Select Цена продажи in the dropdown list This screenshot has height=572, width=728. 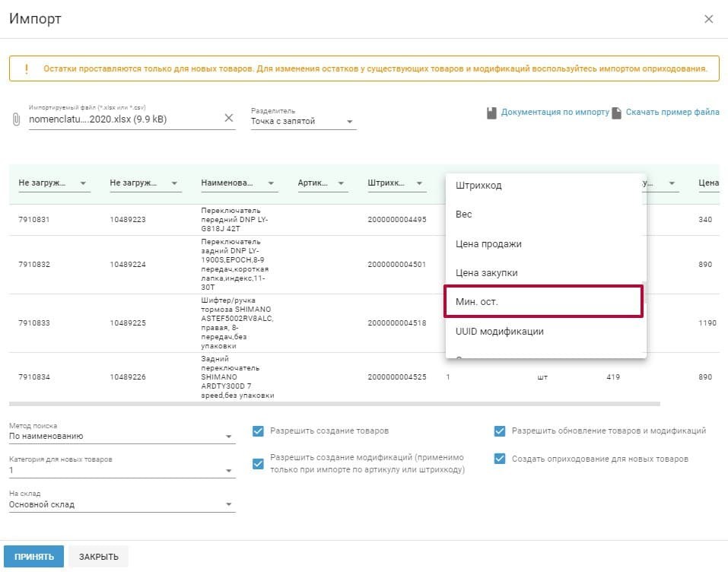coord(544,244)
